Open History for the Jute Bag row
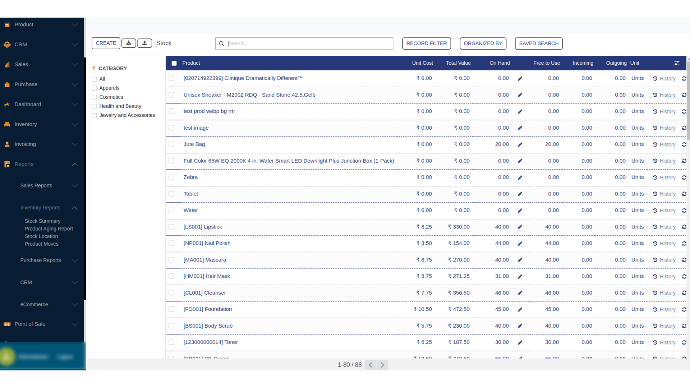The height and width of the screenshot is (388, 690). pos(664,145)
